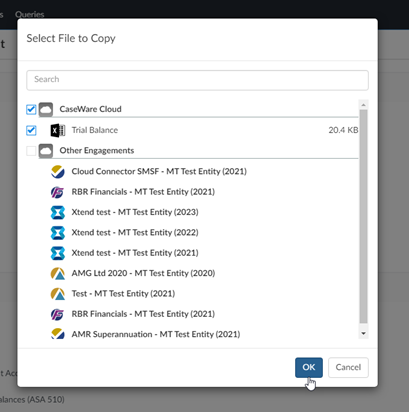Open the Queries tab behind the dialog
Image resolution: width=409 pixels, height=412 pixels.
point(30,14)
